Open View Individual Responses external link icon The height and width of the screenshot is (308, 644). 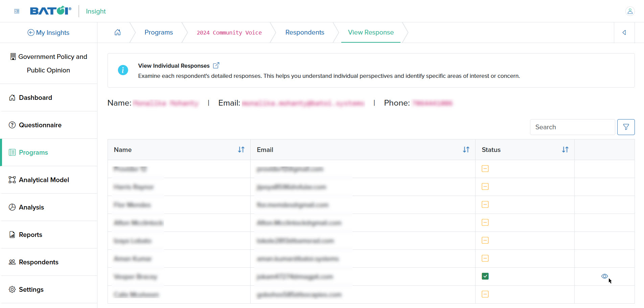216,65
